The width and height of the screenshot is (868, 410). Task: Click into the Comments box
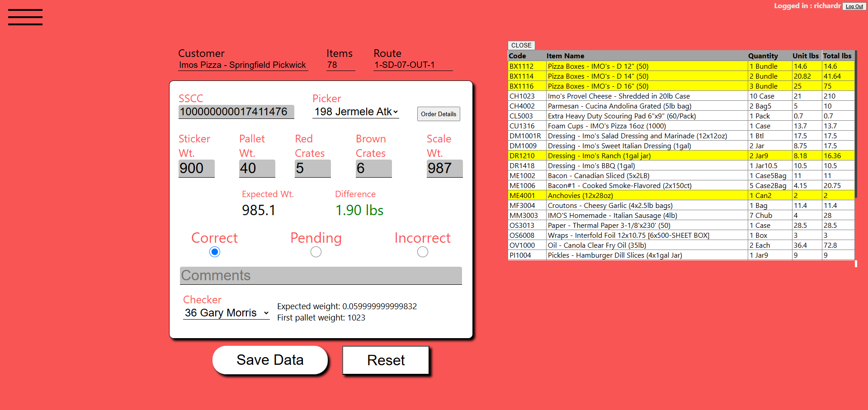[321, 275]
